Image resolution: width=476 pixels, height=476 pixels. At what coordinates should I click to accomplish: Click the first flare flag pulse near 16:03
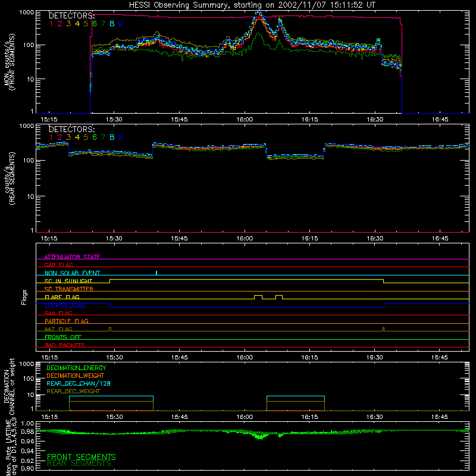pyautogui.click(x=258, y=297)
